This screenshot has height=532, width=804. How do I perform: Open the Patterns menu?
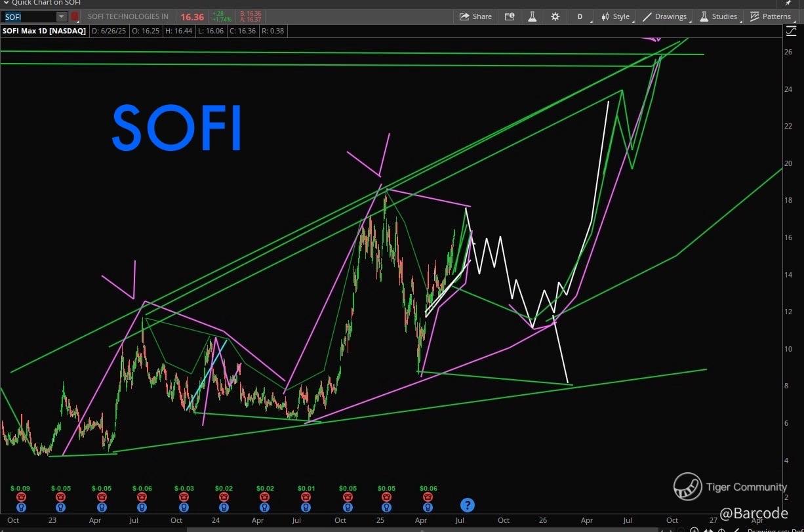pos(770,16)
